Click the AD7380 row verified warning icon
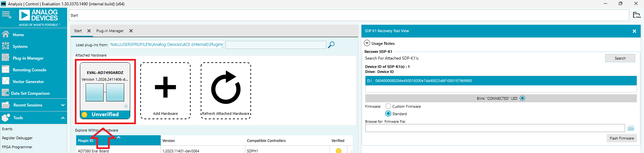The image size is (644, 153). coord(338,151)
